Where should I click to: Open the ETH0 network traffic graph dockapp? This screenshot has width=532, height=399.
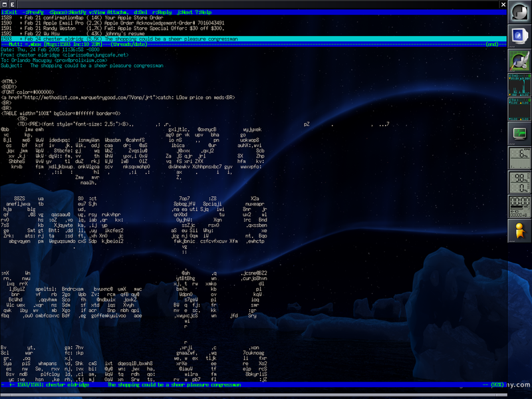coord(519,85)
